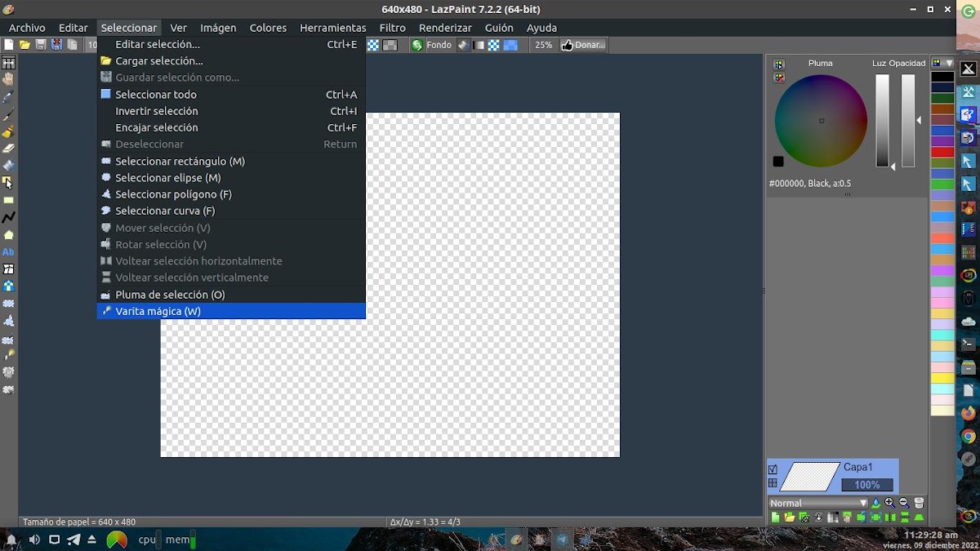Click the small black color square

coord(778,162)
